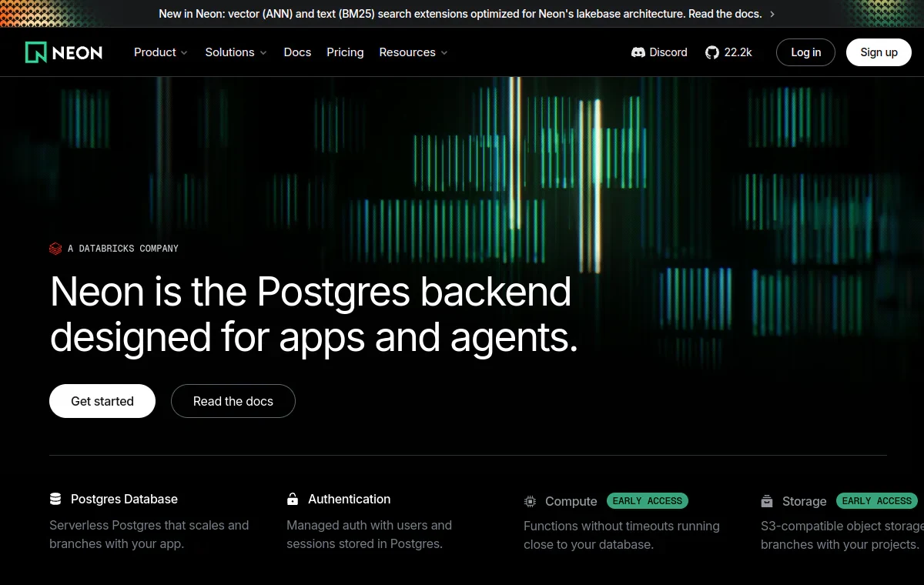Click the Read the docs button
924x585 pixels.
pos(233,401)
